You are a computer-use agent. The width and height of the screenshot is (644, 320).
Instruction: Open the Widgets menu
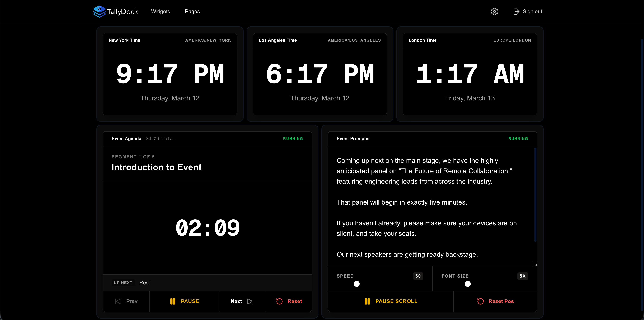coord(160,12)
